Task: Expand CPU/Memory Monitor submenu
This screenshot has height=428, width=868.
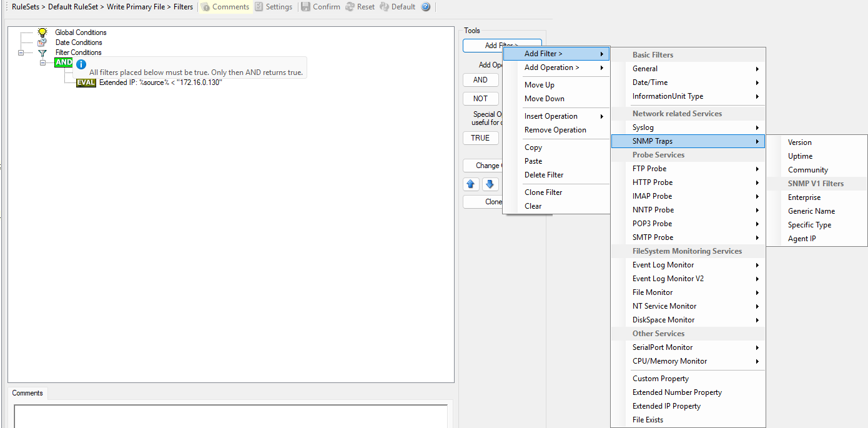Action: point(688,361)
